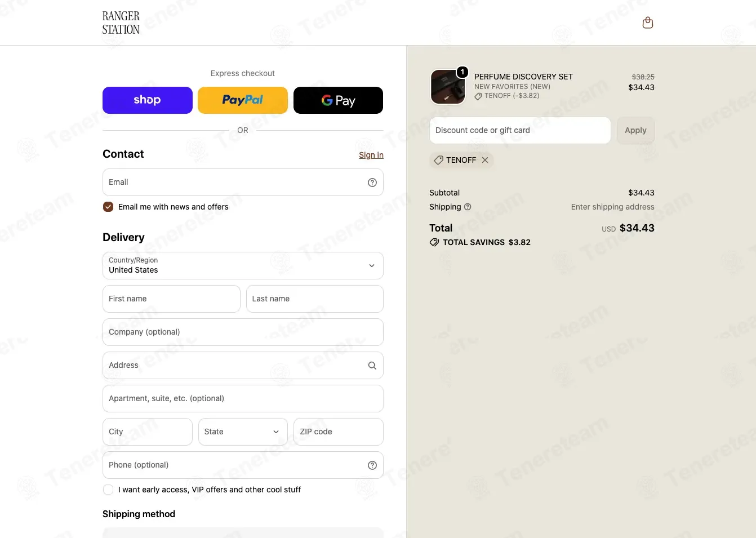Click the Enter shipping address text
Image resolution: width=756 pixels, height=538 pixels.
click(613, 207)
